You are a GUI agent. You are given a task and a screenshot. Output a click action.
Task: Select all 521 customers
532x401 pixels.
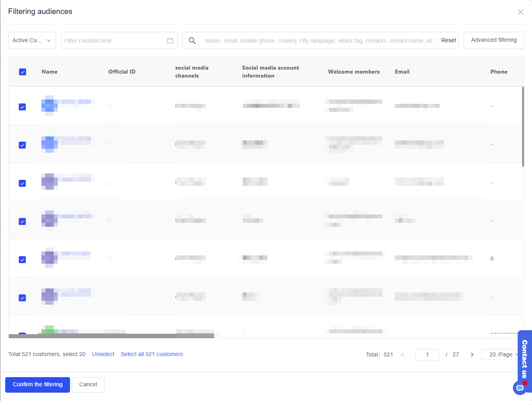tap(152, 354)
